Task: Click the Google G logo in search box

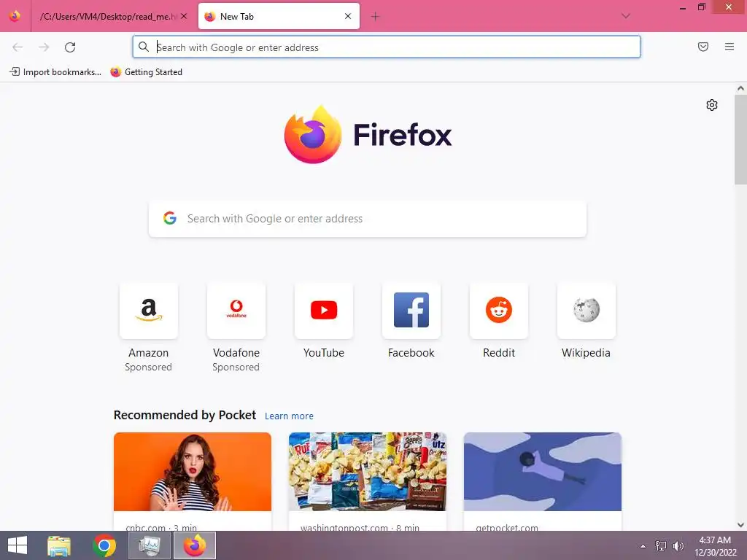Action: coord(170,218)
